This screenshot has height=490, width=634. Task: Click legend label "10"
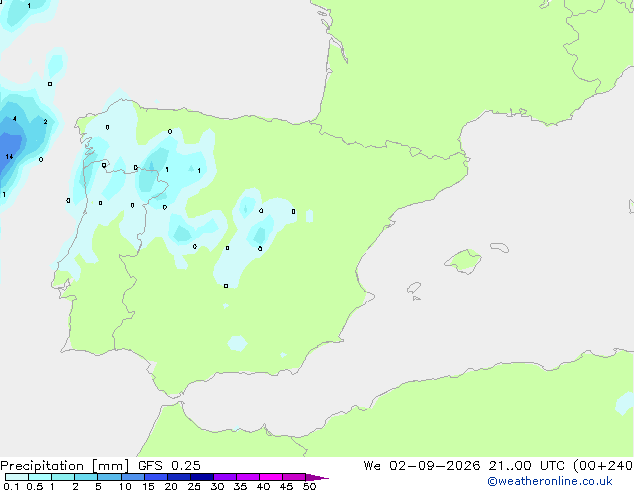coord(125,486)
